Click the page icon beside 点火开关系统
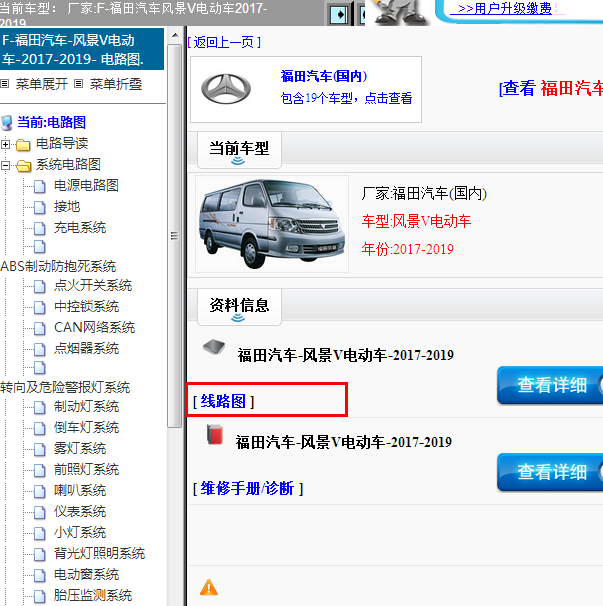Image resolution: width=603 pixels, height=606 pixels. click(39, 286)
